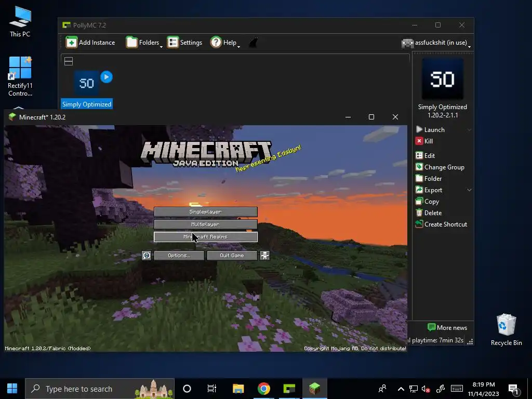Open the Folders dropdown in PollyMC

144,43
